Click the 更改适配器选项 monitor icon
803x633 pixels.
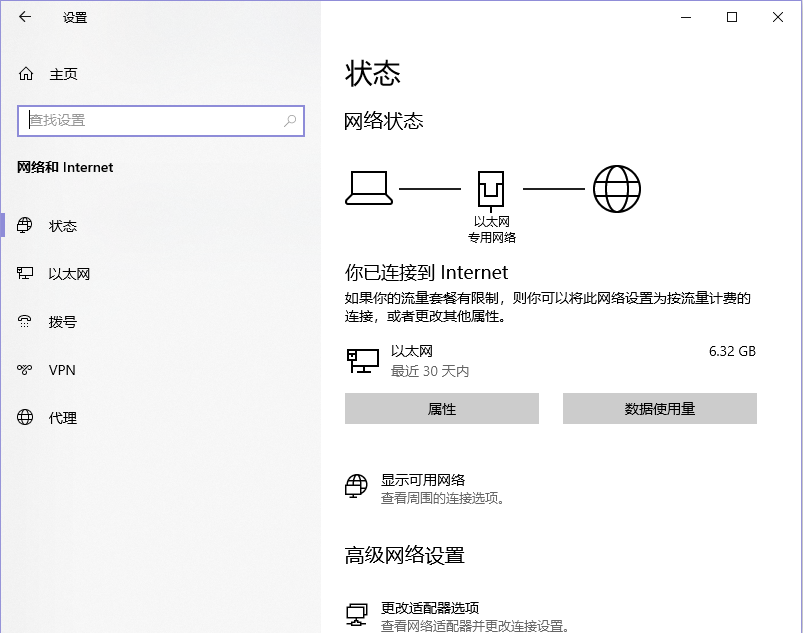point(356,615)
